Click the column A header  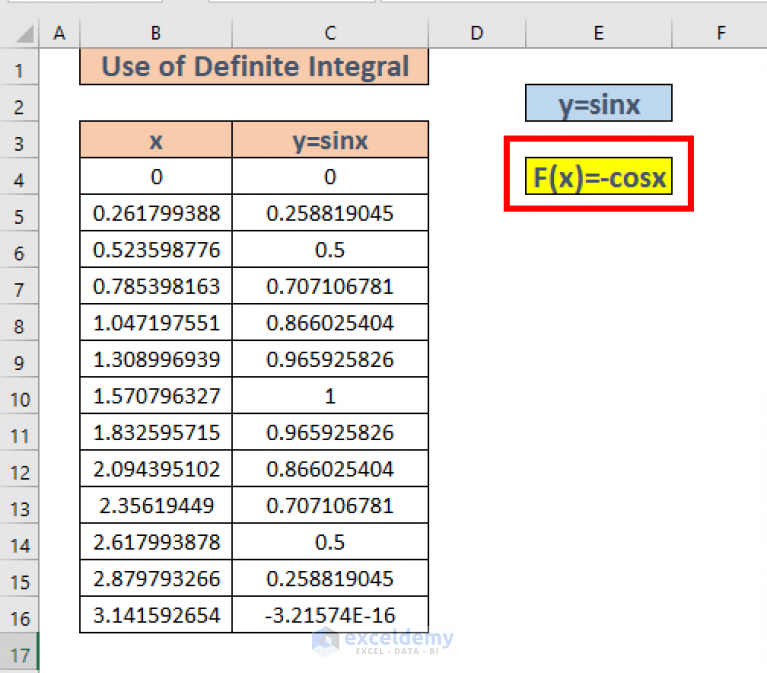point(59,34)
